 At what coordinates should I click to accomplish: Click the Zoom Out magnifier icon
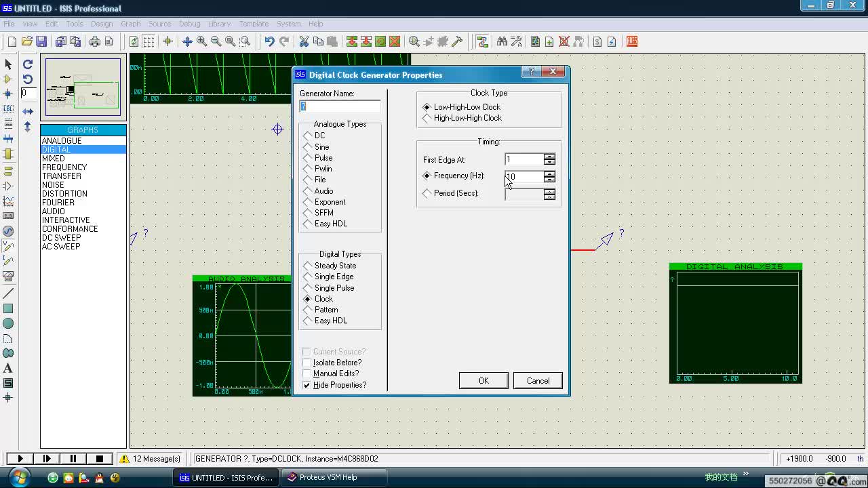[216, 41]
